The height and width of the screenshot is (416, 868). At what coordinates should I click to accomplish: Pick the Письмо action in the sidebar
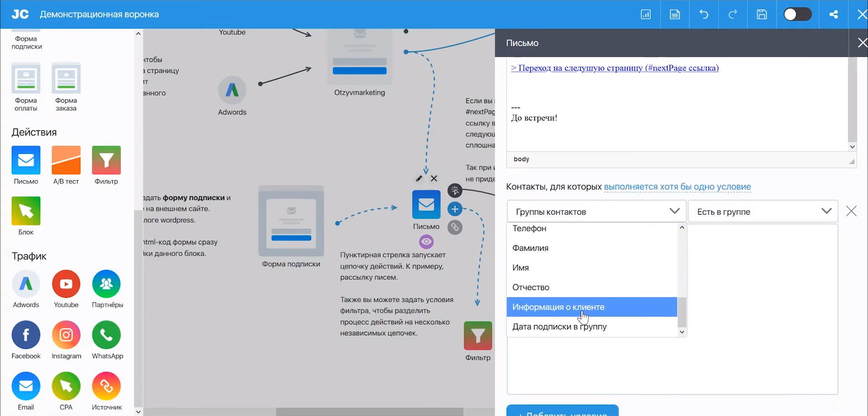point(26,165)
